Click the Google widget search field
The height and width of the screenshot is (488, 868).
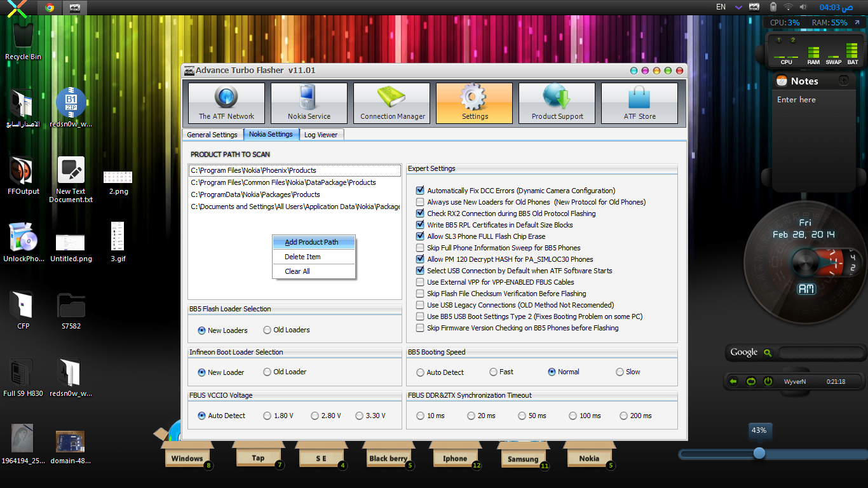[821, 353]
